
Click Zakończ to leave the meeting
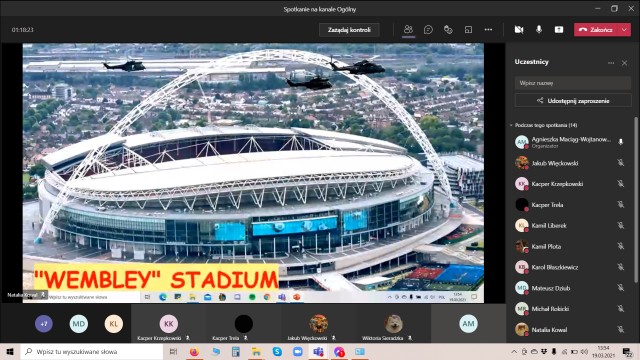pos(596,29)
